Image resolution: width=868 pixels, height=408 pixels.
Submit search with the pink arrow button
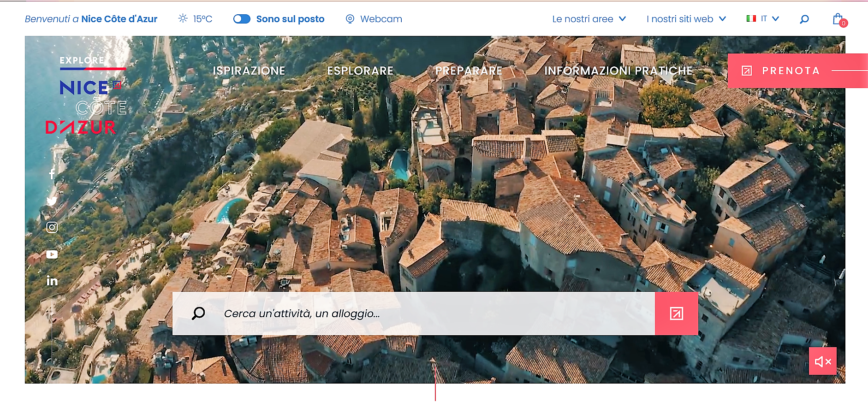coord(676,313)
